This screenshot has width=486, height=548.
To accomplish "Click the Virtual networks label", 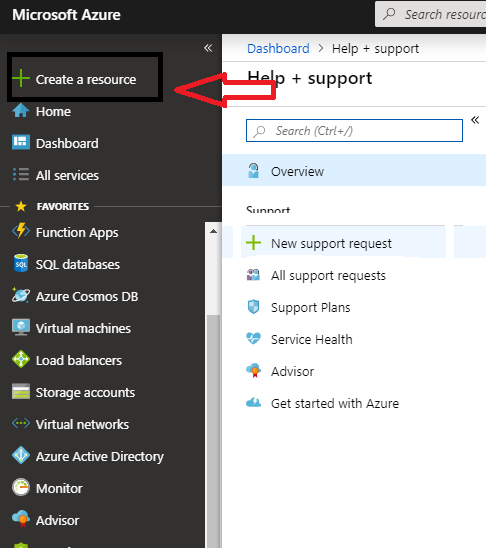I will click(82, 424).
